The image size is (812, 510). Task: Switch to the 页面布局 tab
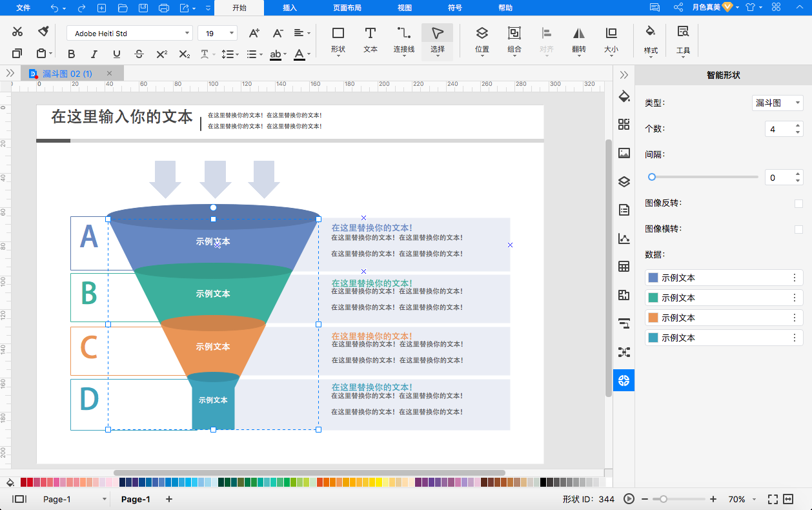pyautogui.click(x=347, y=8)
